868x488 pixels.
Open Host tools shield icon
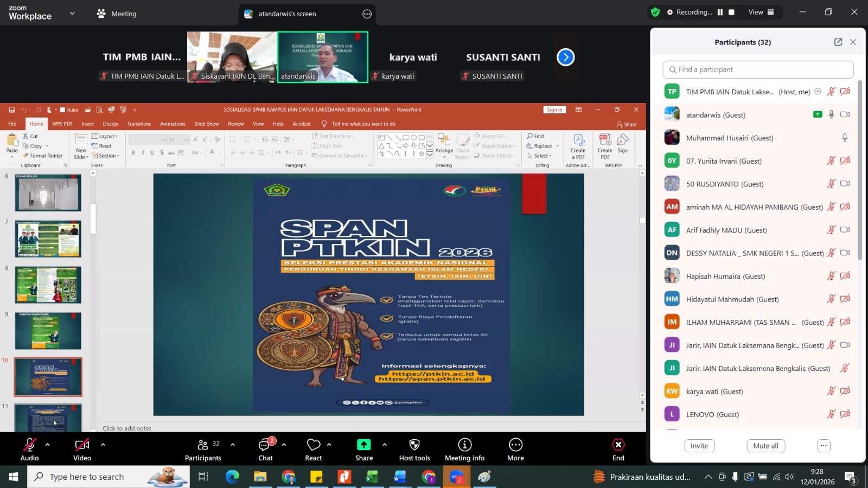pyautogui.click(x=414, y=445)
